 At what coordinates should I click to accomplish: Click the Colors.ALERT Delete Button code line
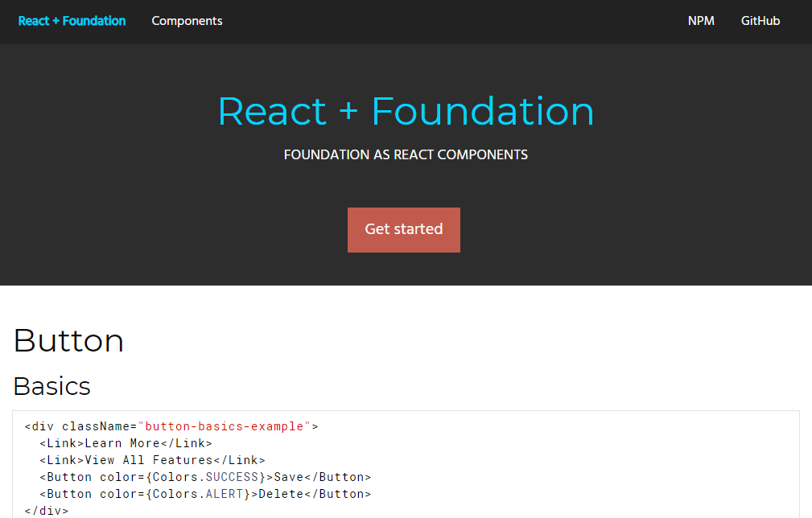[205, 494]
